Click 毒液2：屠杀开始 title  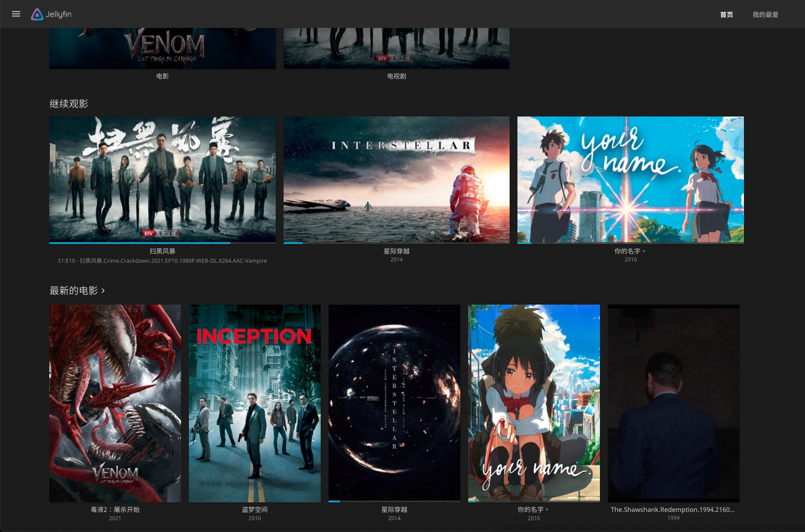pyautogui.click(x=115, y=509)
